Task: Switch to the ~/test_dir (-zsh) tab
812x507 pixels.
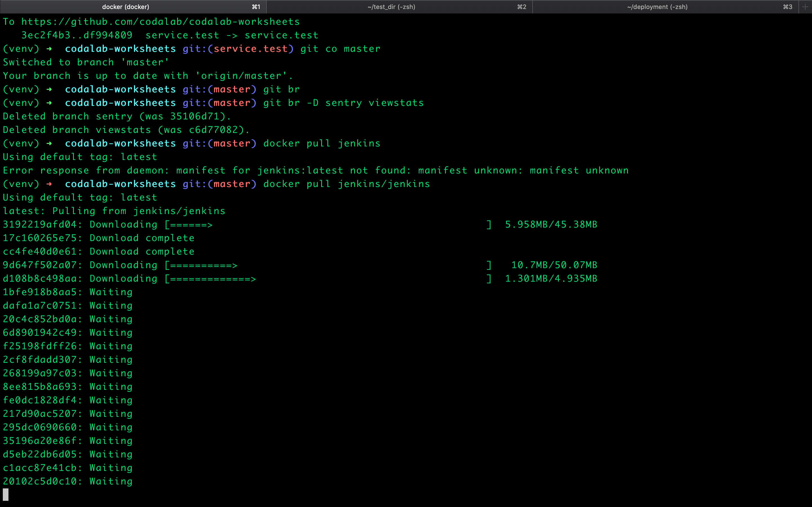Action: click(391, 7)
